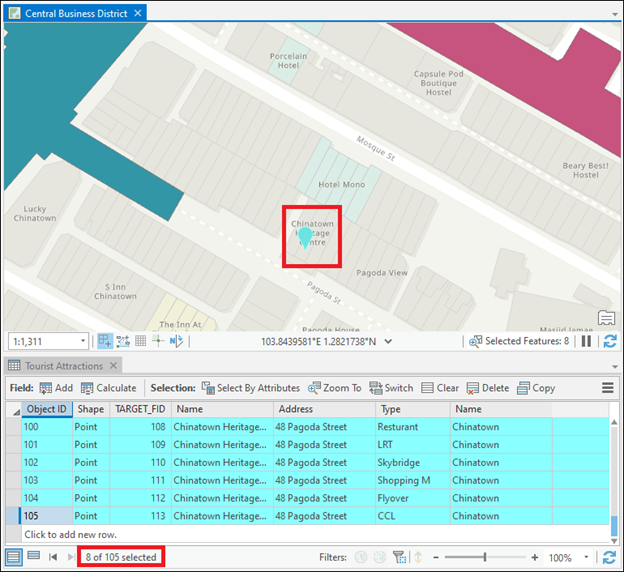Click the Address column header
624x572 pixels.
[x=324, y=409]
